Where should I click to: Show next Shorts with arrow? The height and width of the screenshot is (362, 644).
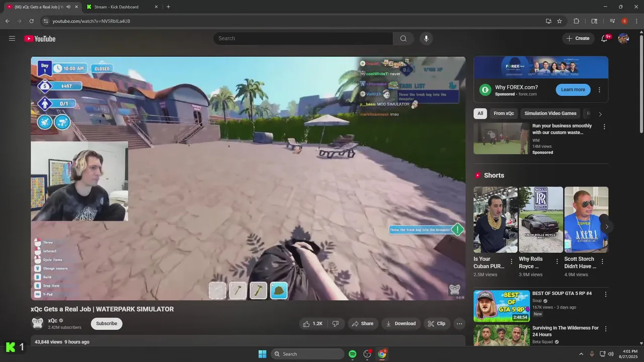[x=607, y=226]
